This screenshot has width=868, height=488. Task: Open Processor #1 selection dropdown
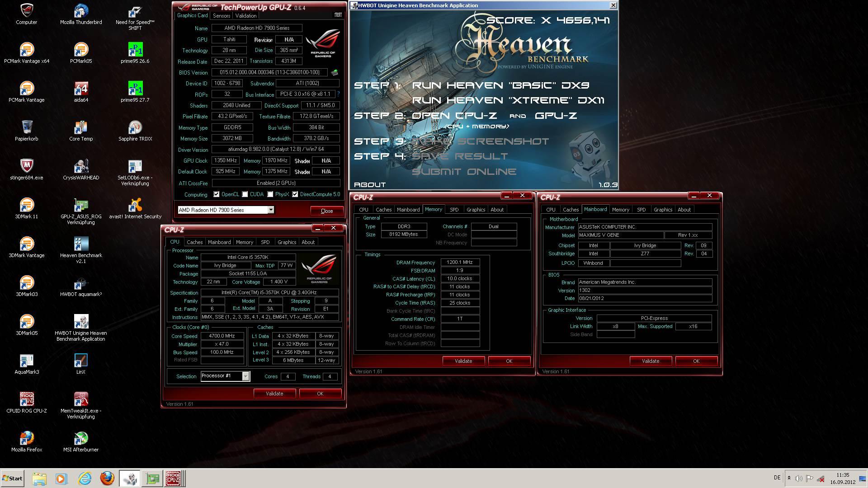(246, 376)
